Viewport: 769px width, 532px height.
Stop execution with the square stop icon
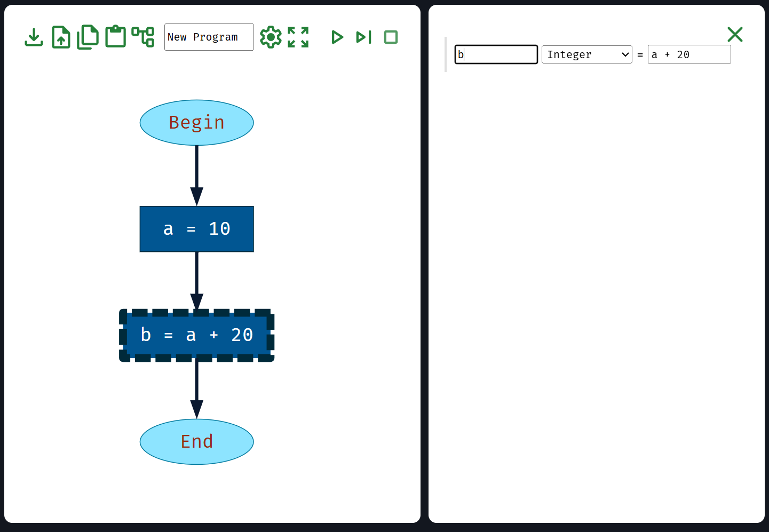(391, 37)
